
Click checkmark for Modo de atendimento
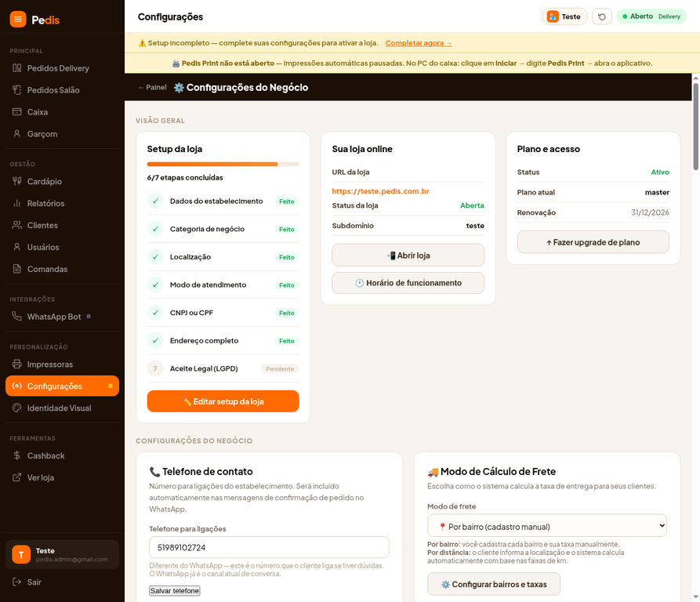155,285
